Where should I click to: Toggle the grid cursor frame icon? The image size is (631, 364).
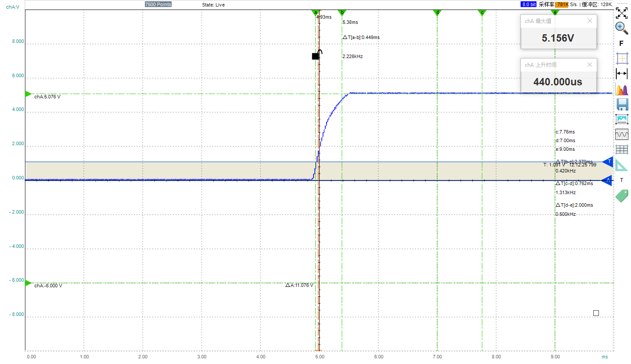tap(622, 58)
